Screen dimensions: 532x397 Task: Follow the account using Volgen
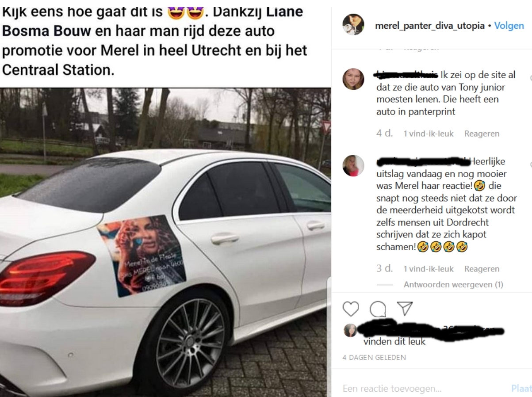click(x=509, y=26)
